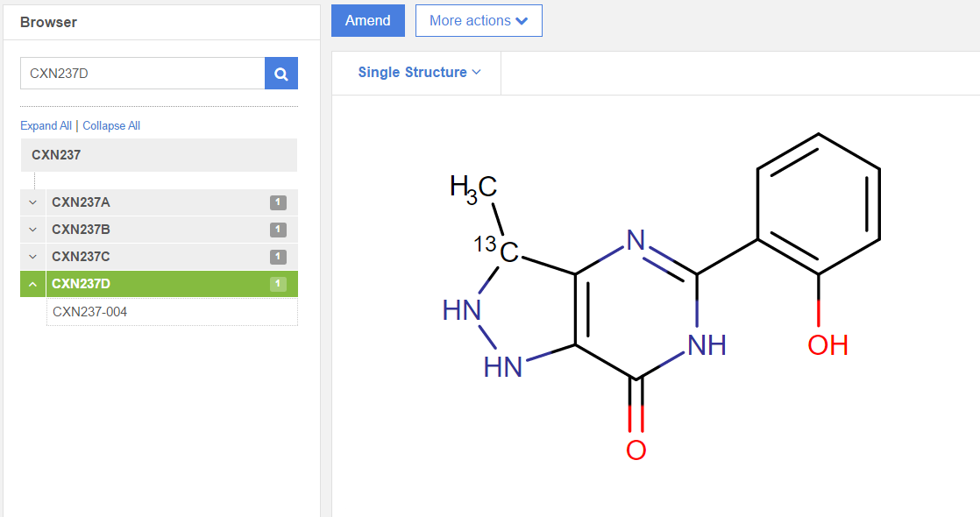
Task: Open the More actions dropdown
Action: tap(479, 21)
